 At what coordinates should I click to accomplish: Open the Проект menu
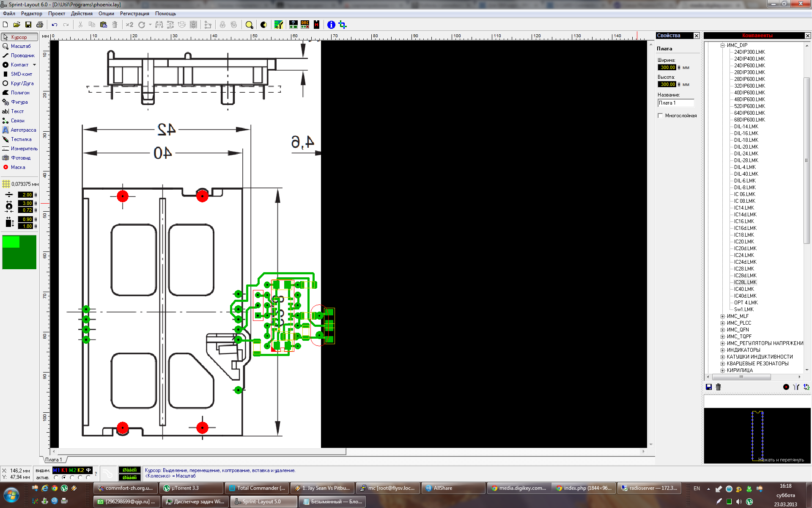click(x=56, y=14)
